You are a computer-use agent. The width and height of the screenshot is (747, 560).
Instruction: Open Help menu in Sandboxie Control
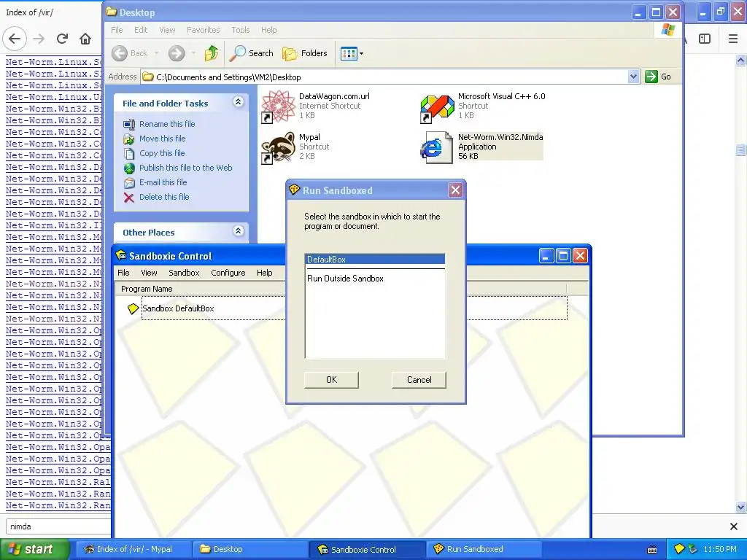pyautogui.click(x=264, y=273)
